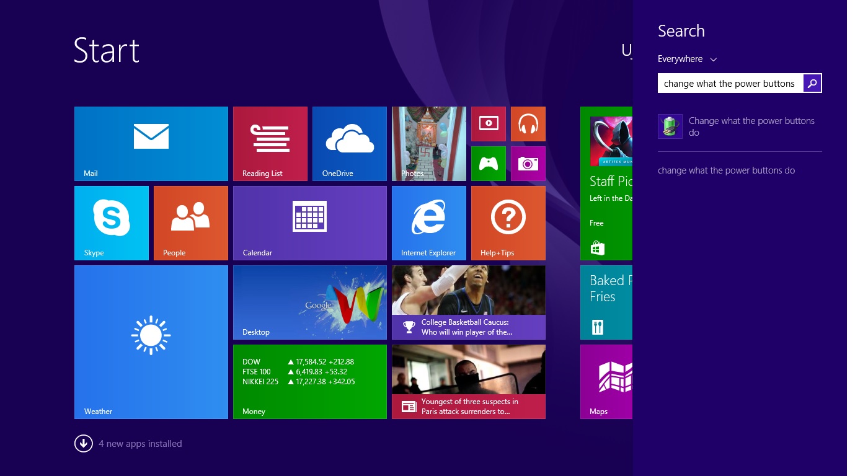Open the Weather tile
This screenshot has width=868, height=476.
[151, 342]
